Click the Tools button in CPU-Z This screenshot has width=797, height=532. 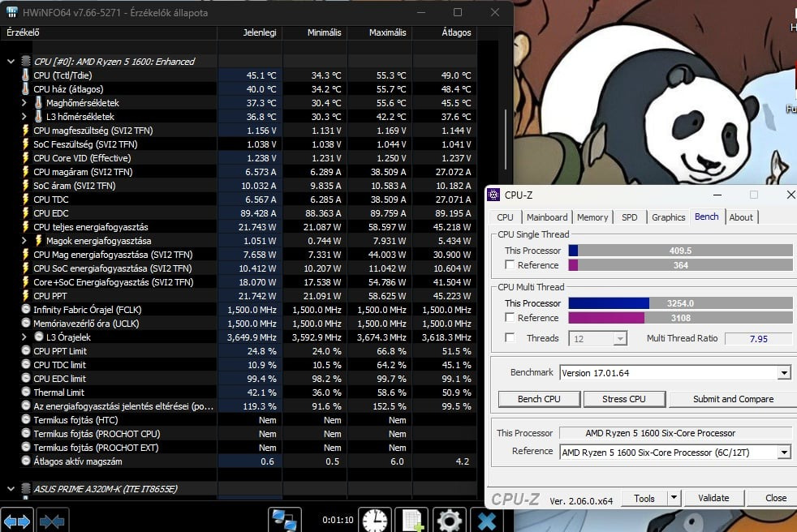point(644,498)
